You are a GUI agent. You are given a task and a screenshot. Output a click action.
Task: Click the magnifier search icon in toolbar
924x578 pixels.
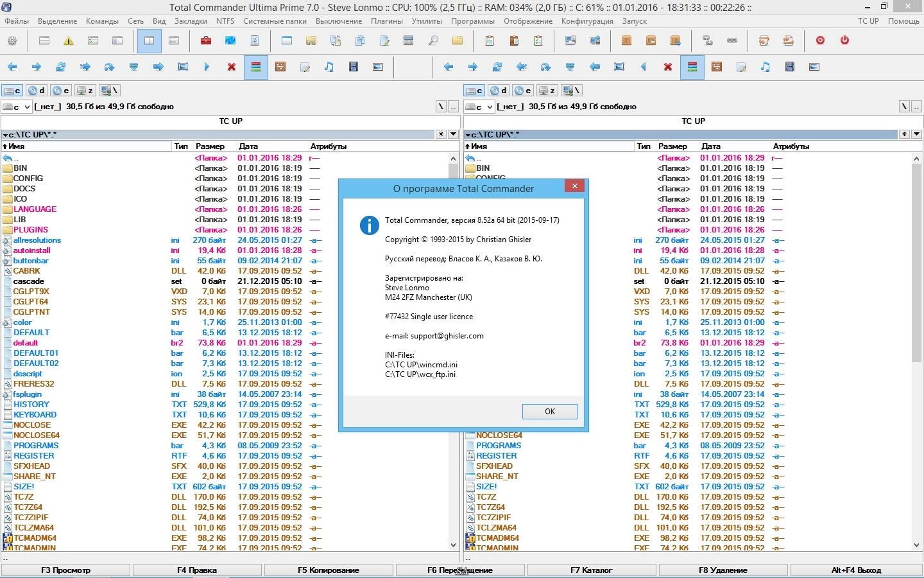coord(433,40)
